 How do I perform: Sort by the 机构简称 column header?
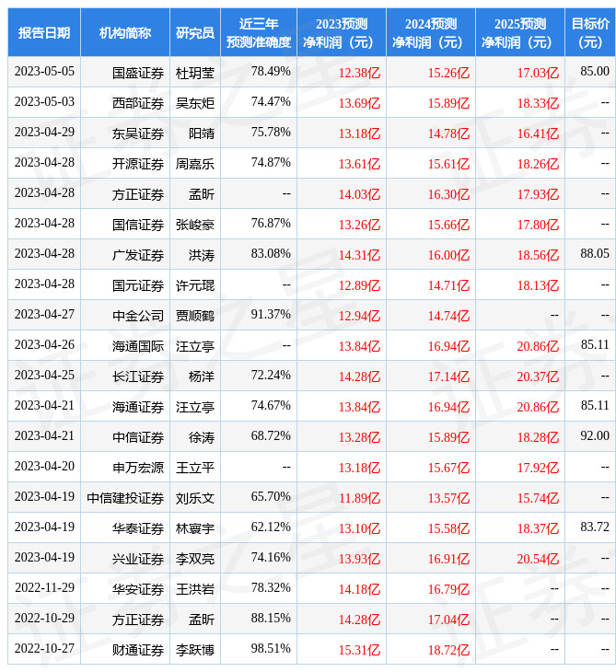click(x=125, y=32)
